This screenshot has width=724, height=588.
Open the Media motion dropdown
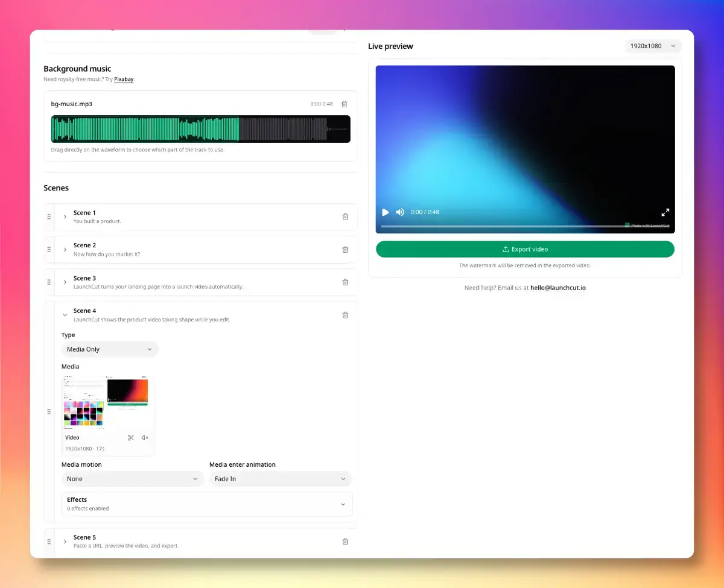(x=133, y=479)
